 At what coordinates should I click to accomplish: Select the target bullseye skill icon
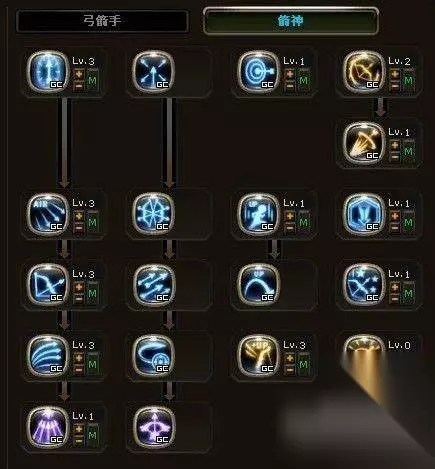[x=258, y=71]
